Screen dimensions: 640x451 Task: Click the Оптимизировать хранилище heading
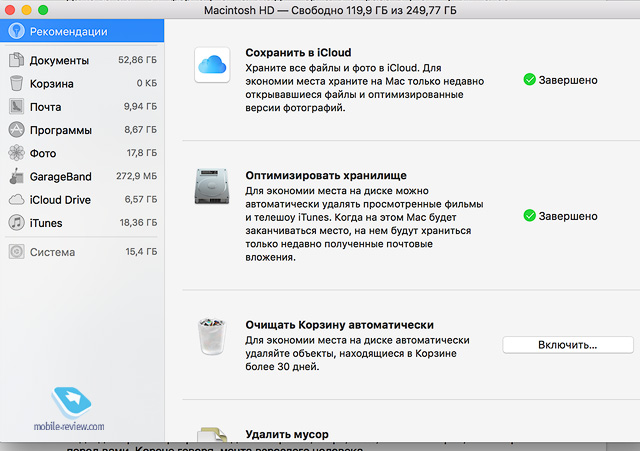326,176
